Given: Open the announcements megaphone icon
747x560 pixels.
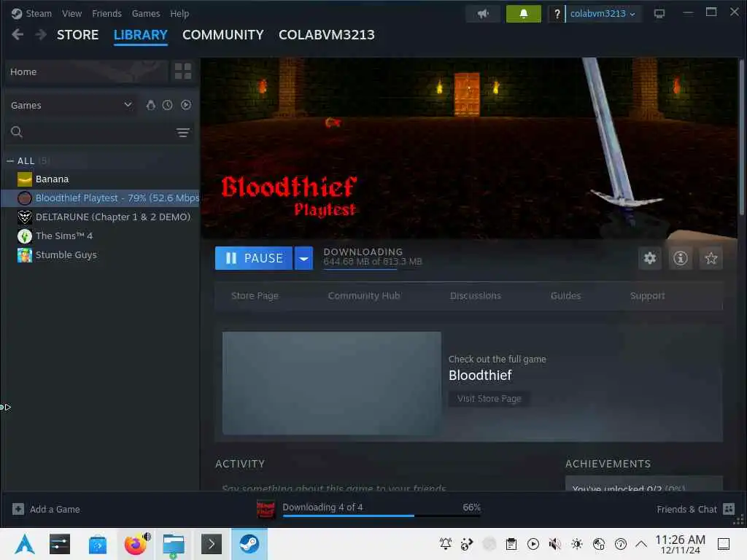Looking at the screenshot, I should (x=483, y=13).
